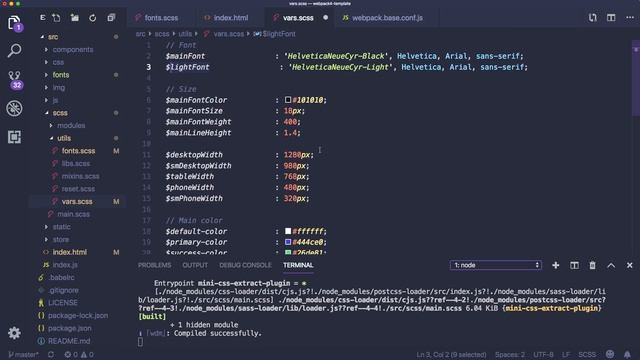Expand the static folder
Image resolution: width=640 pixels, height=360 pixels.
click(x=61, y=227)
